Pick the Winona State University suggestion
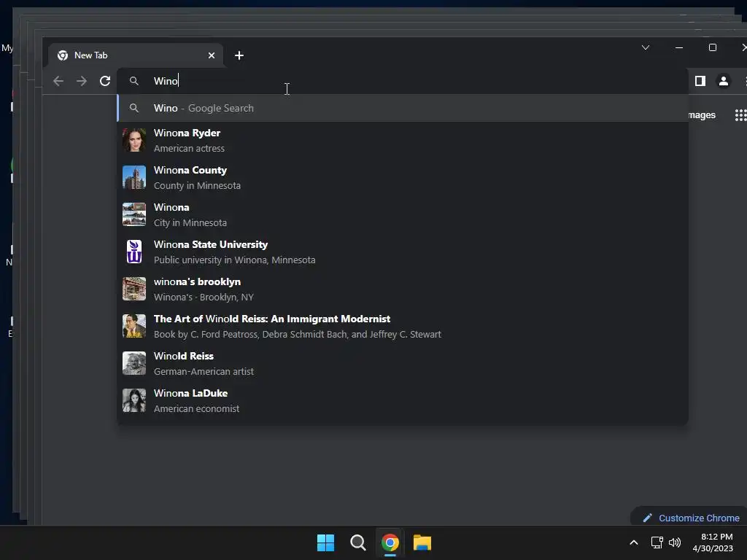 (x=403, y=252)
